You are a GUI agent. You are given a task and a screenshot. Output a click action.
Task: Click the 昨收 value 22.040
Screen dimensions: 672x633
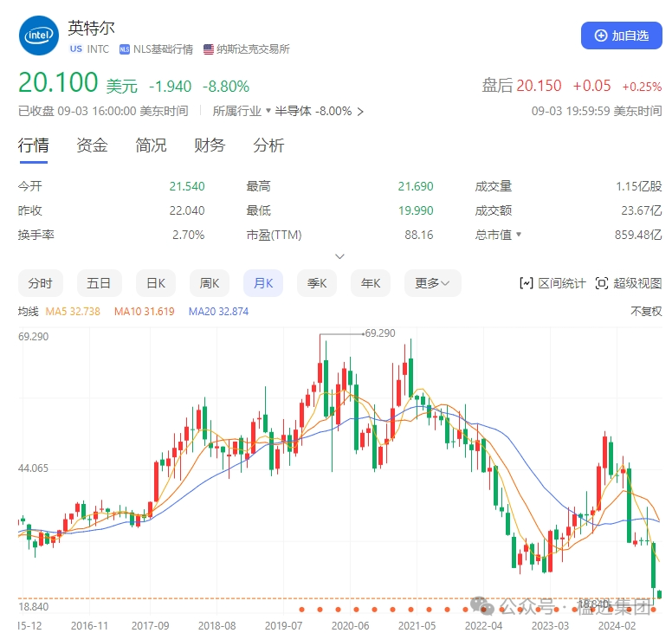[x=187, y=211]
